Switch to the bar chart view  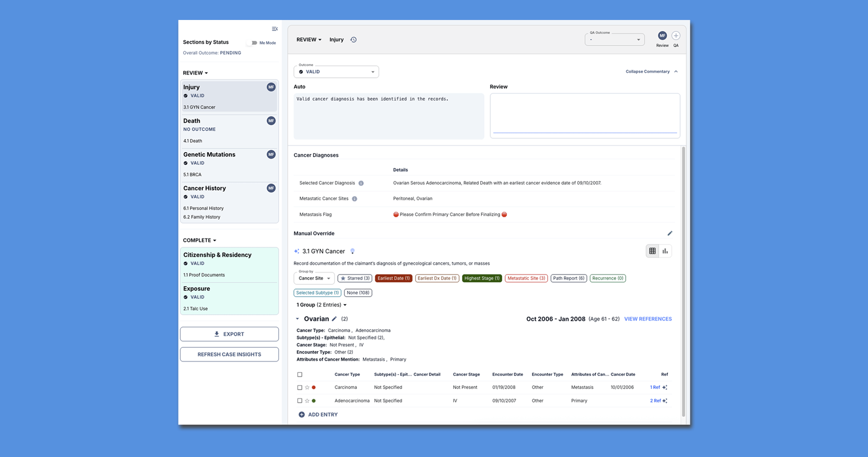click(665, 251)
